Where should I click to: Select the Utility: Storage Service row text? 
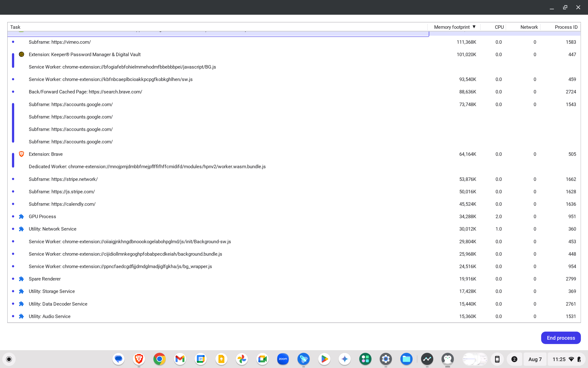pyautogui.click(x=52, y=291)
